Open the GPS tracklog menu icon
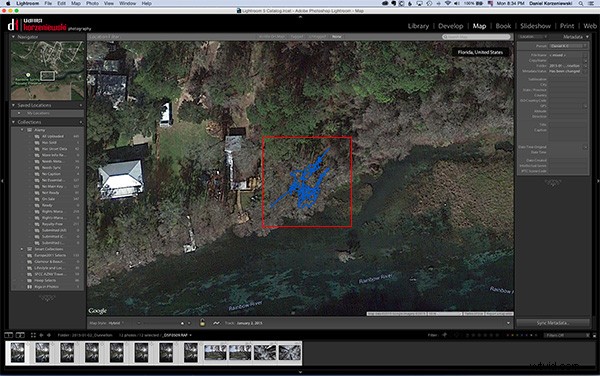Image resolution: width=600 pixels, height=376 pixels. pos(216,323)
